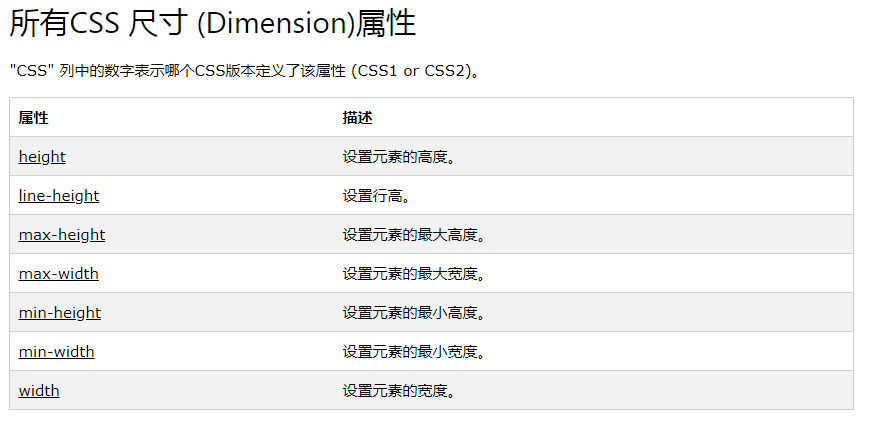
Task: Click the 所有CSS 尺寸 (Dimension)属性 heading
Action: pyautogui.click(x=212, y=24)
